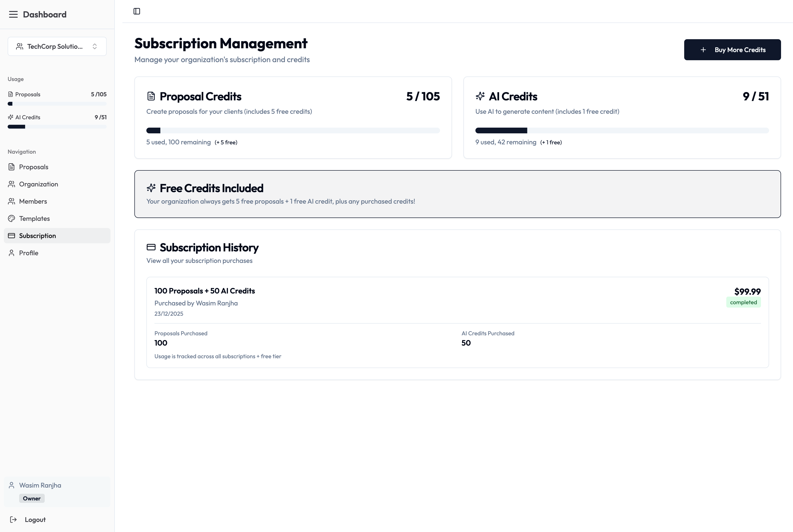Click the Profile person icon
The image size is (793, 532).
pyautogui.click(x=11, y=253)
